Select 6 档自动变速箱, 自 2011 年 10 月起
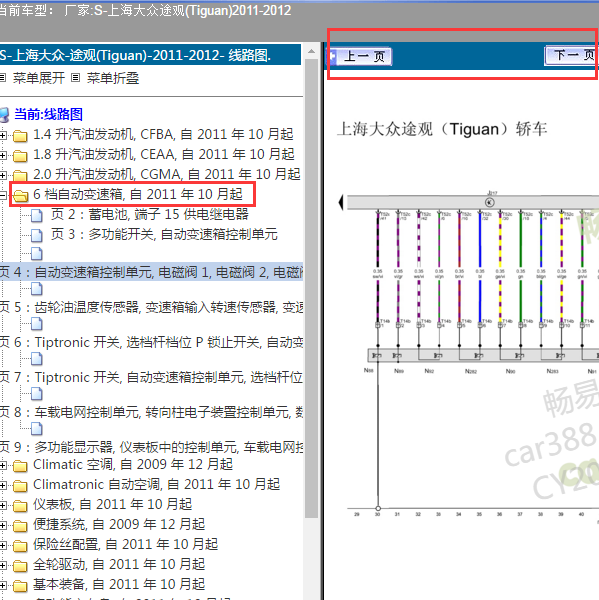 [138, 194]
